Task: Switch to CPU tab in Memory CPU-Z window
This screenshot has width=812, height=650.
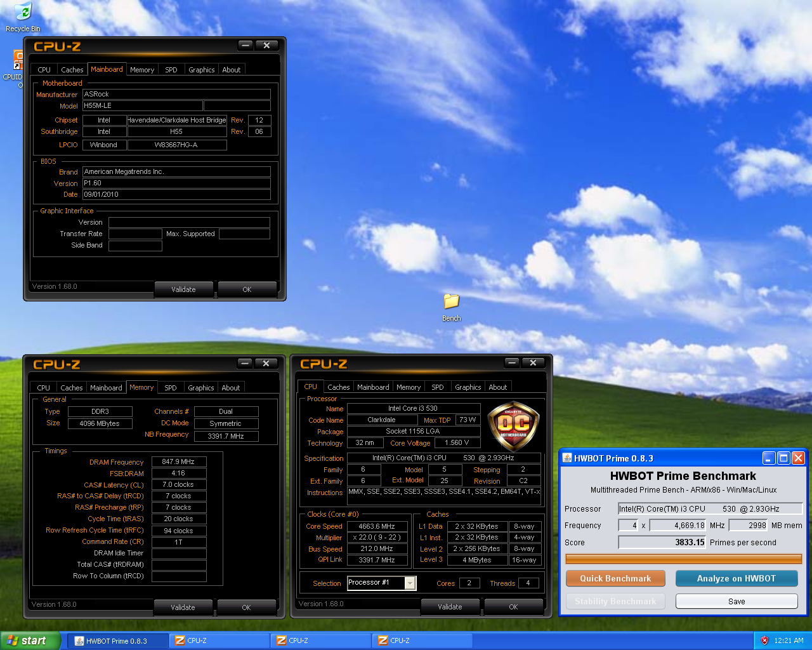Action: tap(43, 388)
